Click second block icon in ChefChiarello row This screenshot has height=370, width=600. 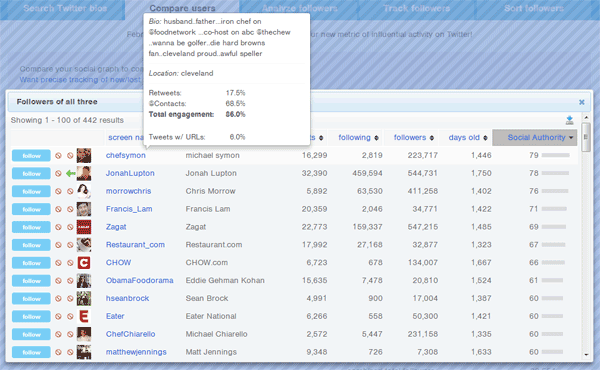(70, 334)
